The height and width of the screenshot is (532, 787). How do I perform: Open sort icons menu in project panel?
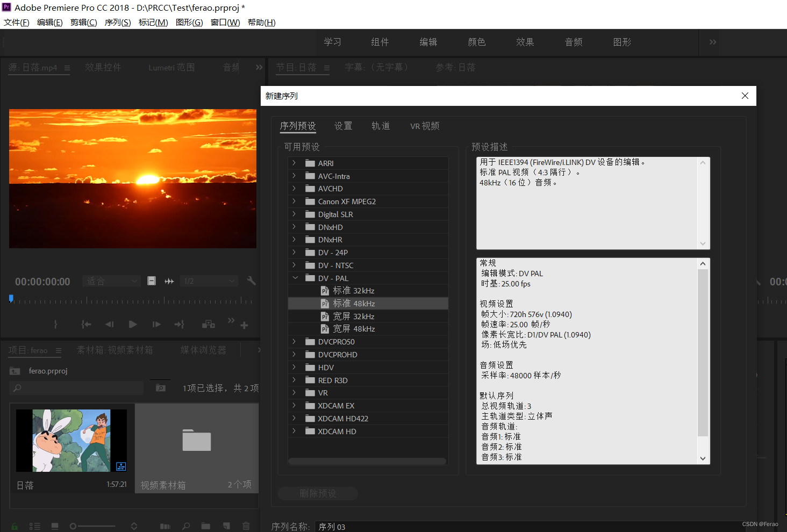click(134, 526)
